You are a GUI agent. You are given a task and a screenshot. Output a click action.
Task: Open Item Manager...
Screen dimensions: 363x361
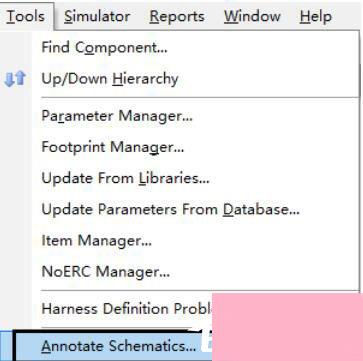[x=196, y=240]
